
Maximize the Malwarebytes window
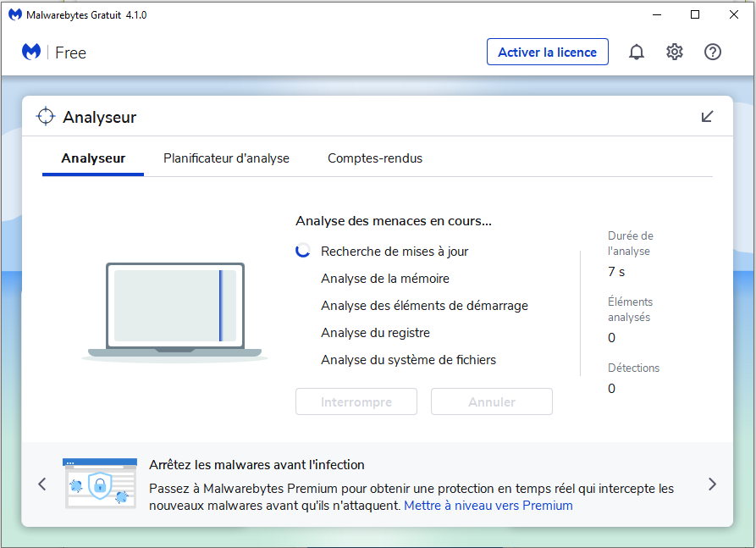[x=695, y=14]
